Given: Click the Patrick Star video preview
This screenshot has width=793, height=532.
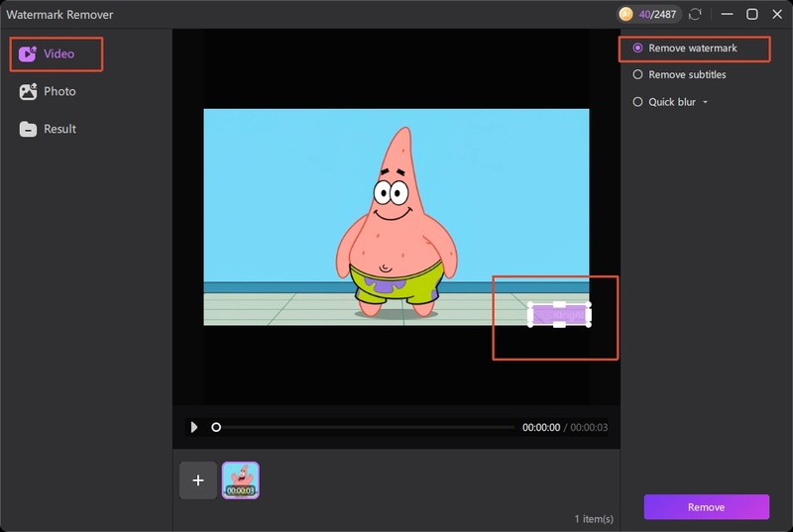Looking at the screenshot, I should (396, 217).
